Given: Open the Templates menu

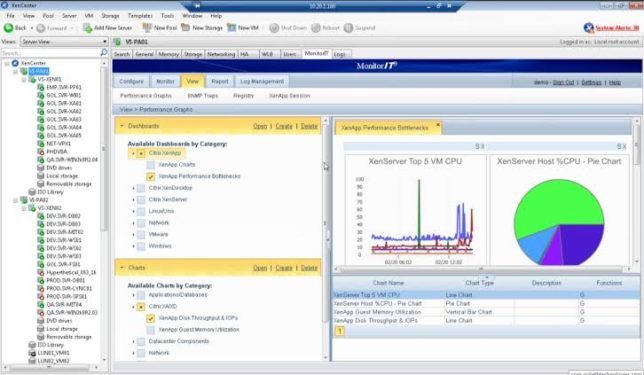Looking at the screenshot, I should tap(140, 16).
